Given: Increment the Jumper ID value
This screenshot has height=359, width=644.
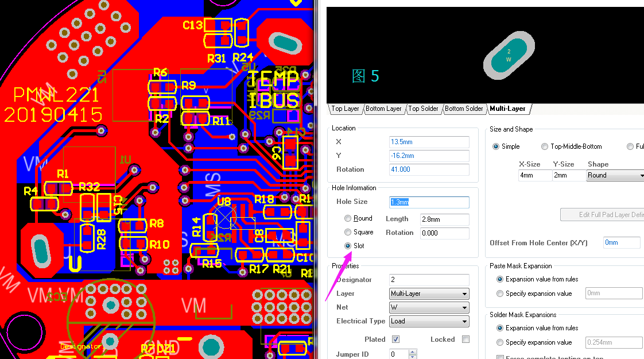Looking at the screenshot, I should [413, 352].
